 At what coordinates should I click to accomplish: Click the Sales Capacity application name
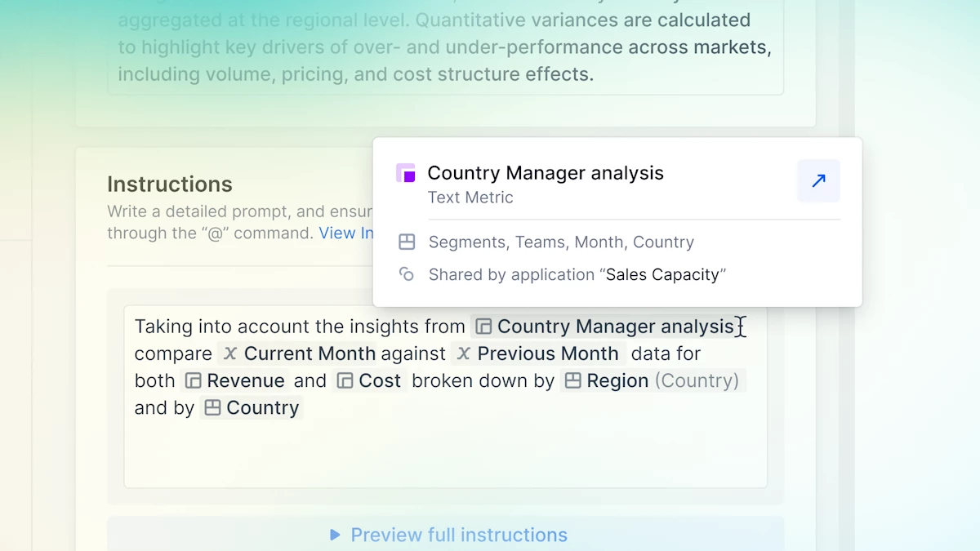(x=662, y=274)
